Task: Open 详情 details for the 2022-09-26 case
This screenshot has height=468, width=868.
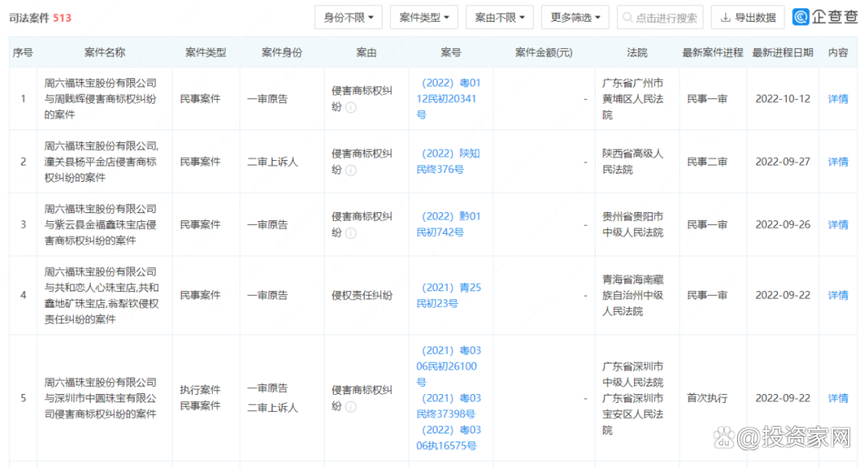Action: coord(837,225)
